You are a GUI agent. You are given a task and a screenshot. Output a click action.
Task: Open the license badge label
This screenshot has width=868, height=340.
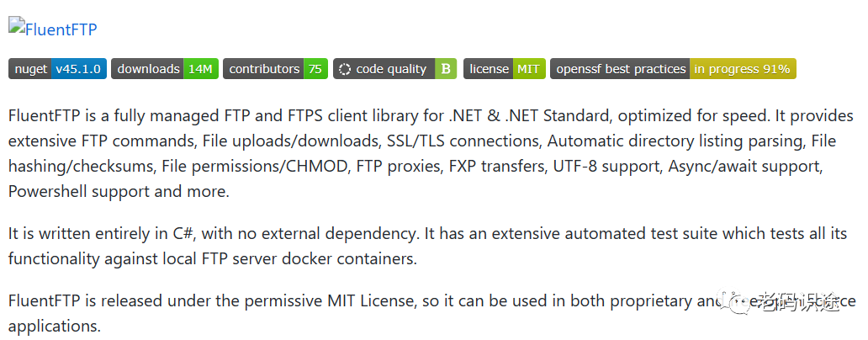coord(489,69)
